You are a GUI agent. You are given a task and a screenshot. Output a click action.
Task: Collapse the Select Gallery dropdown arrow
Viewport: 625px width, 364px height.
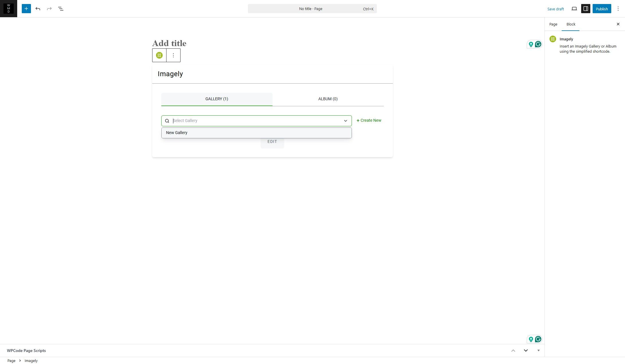(346, 121)
